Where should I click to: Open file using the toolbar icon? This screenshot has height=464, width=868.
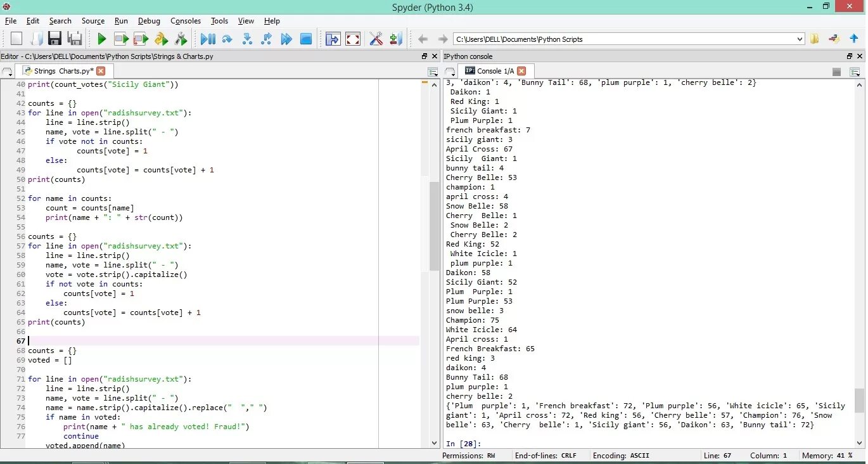click(x=36, y=39)
